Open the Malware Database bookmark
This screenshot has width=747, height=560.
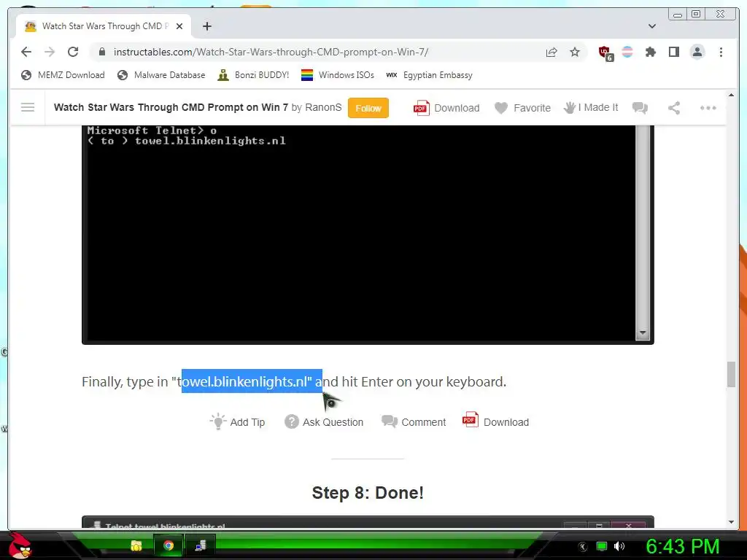[161, 75]
